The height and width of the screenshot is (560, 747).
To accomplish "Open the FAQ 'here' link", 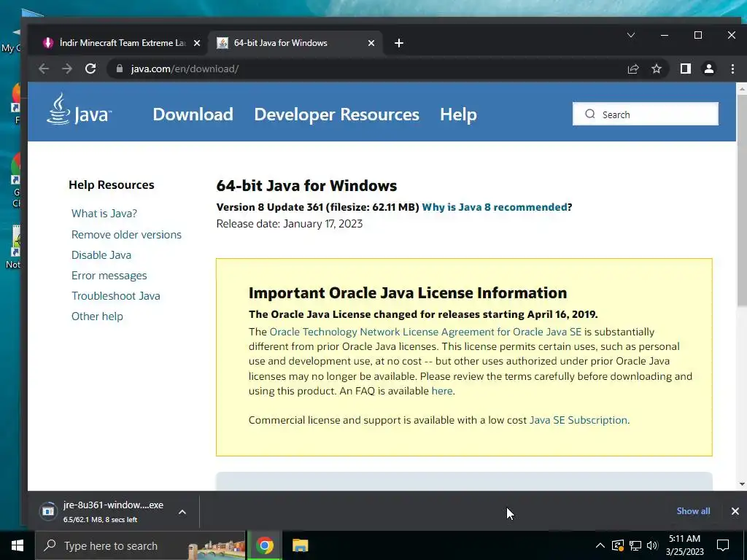I will click(x=441, y=391).
